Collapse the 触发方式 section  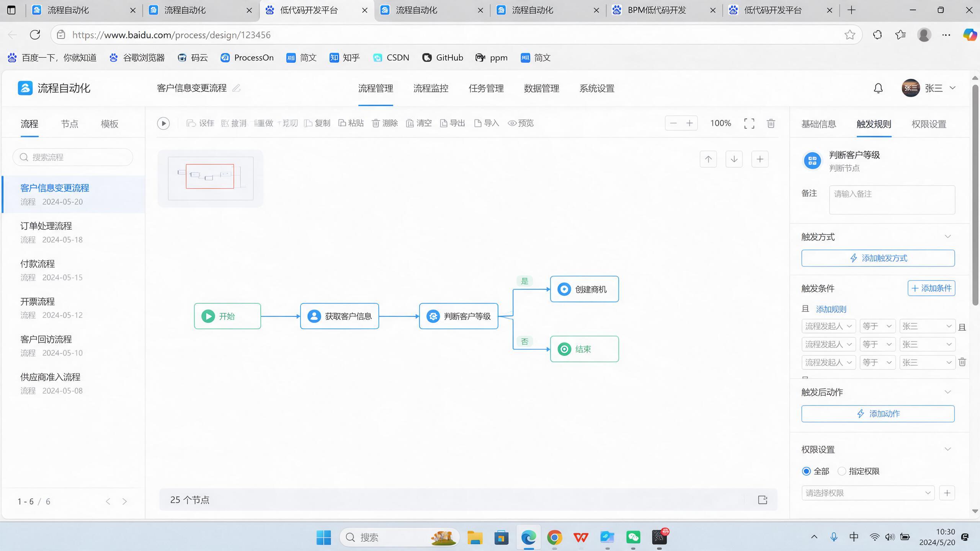(948, 236)
